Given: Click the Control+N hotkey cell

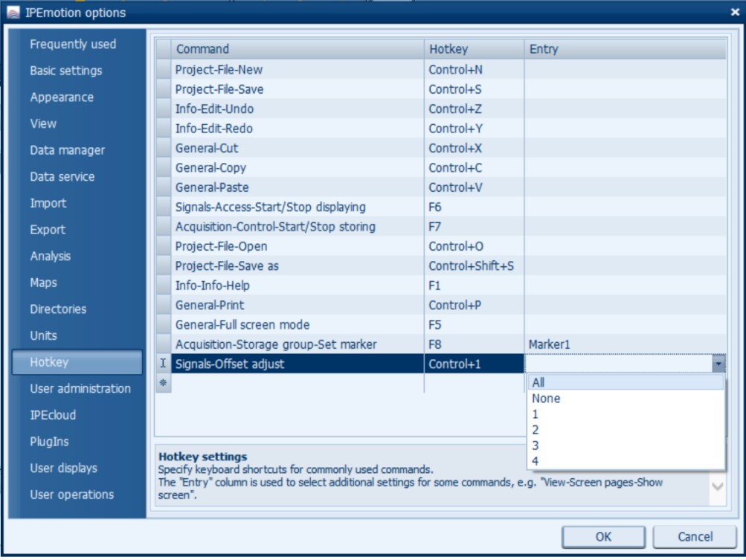Looking at the screenshot, I should pos(474,69).
